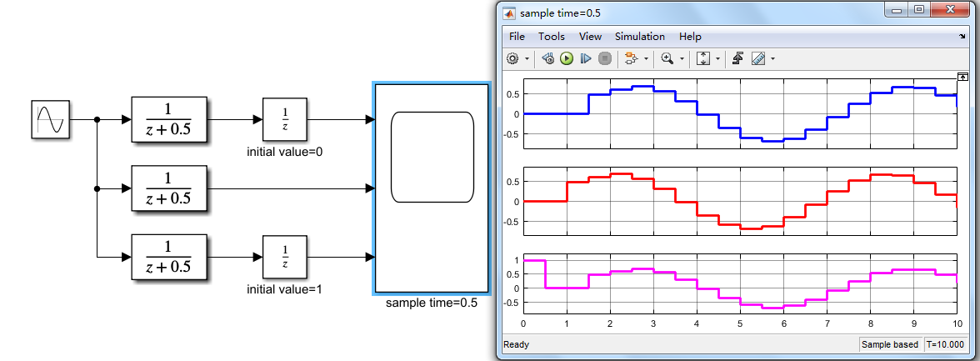Click 'Ready' status text
This screenshot has width=980, height=361.
517,344
